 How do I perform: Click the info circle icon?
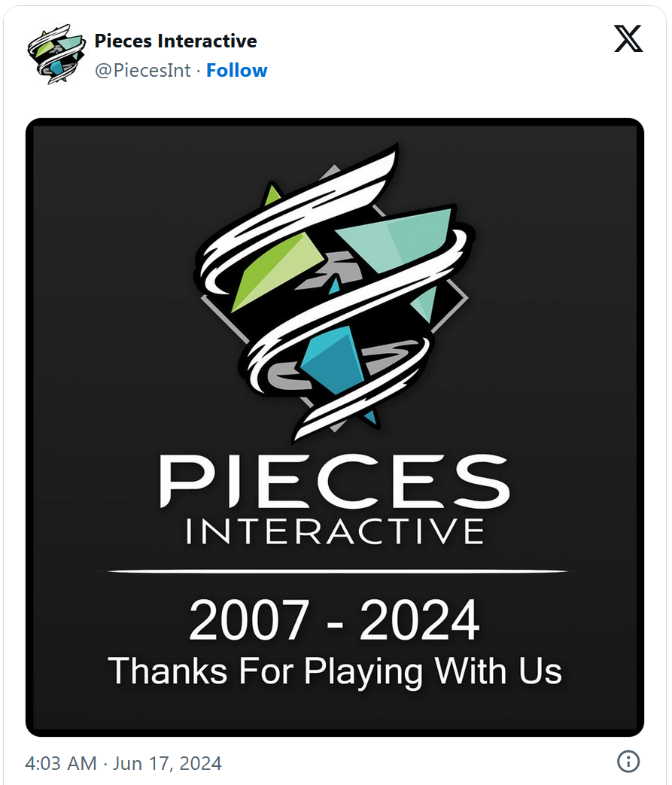628,761
